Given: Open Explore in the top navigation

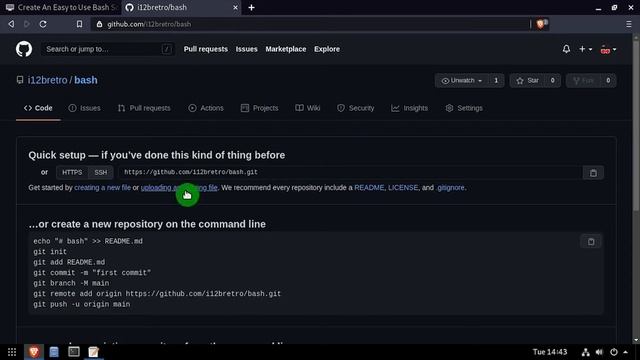Looking at the screenshot, I should click(x=327, y=49).
